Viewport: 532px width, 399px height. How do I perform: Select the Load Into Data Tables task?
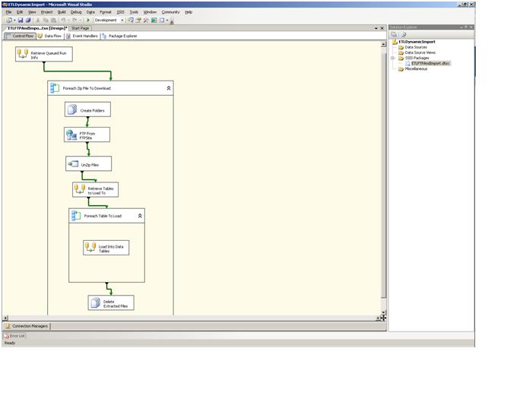click(106, 249)
